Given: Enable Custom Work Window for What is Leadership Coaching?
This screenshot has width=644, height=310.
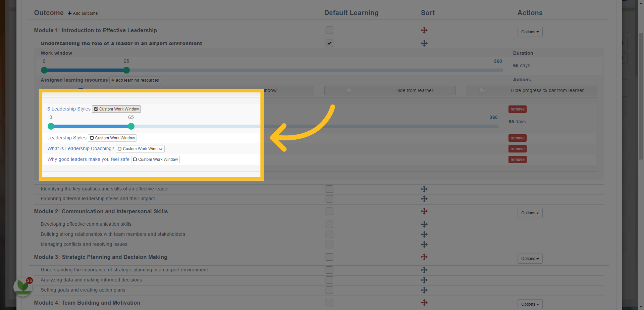Looking at the screenshot, I should point(140,149).
